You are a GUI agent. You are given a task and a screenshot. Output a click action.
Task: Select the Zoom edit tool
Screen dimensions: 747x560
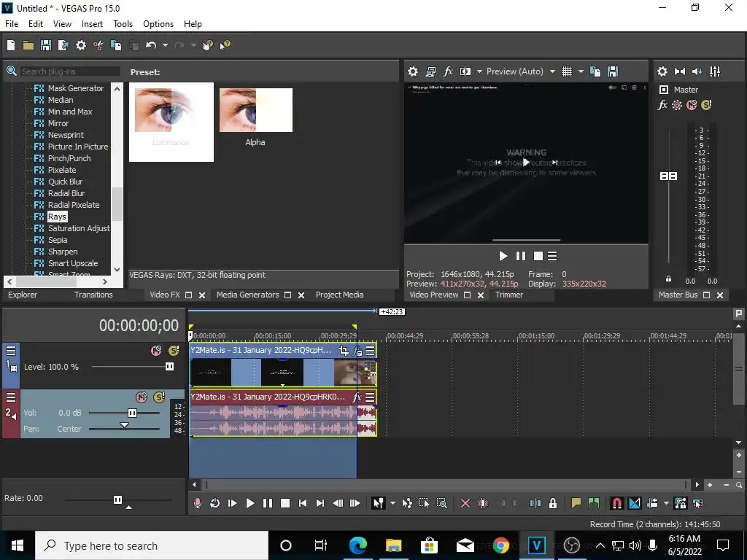click(441, 503)
